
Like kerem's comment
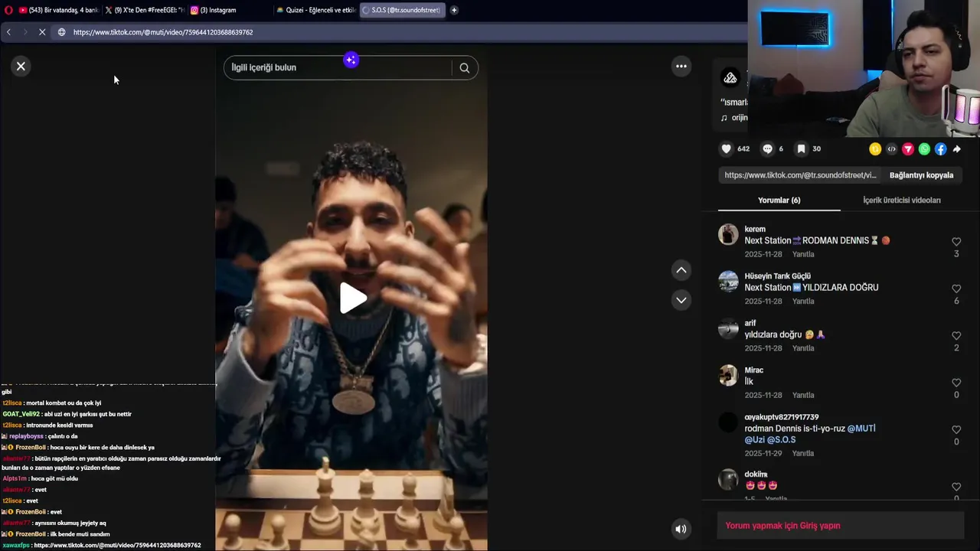click(956, 242)
